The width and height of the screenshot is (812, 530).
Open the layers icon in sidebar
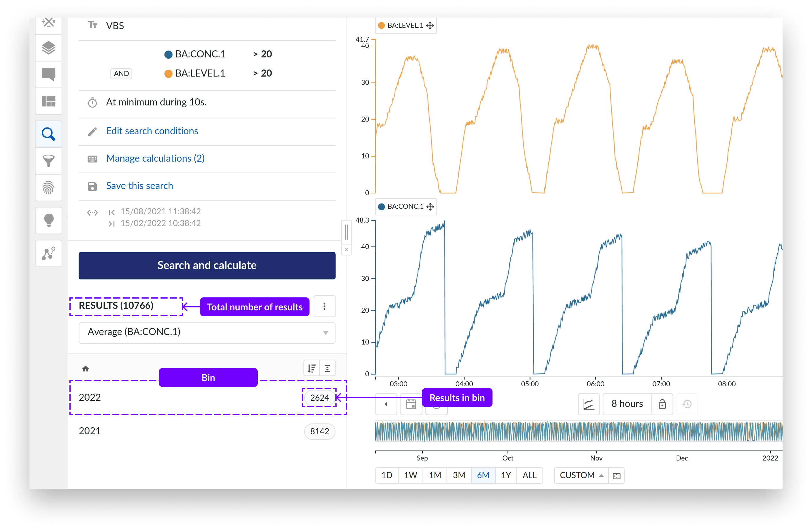click(49, 47)
